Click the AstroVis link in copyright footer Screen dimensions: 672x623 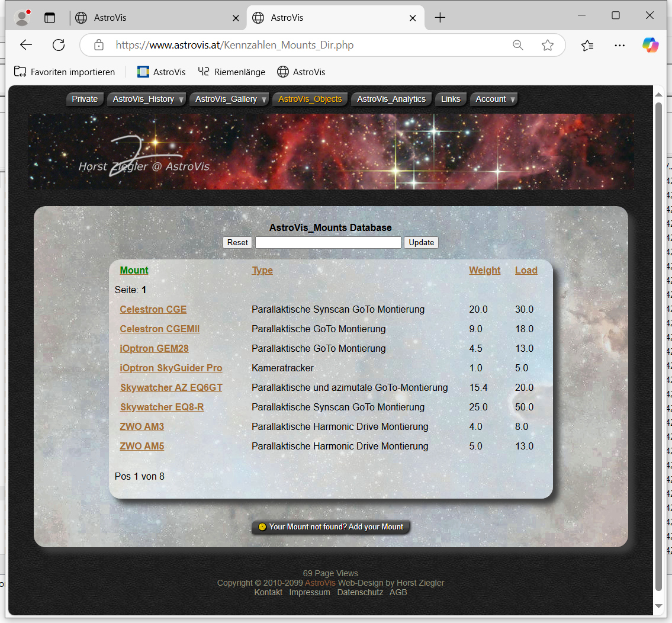tap(320, 583)
